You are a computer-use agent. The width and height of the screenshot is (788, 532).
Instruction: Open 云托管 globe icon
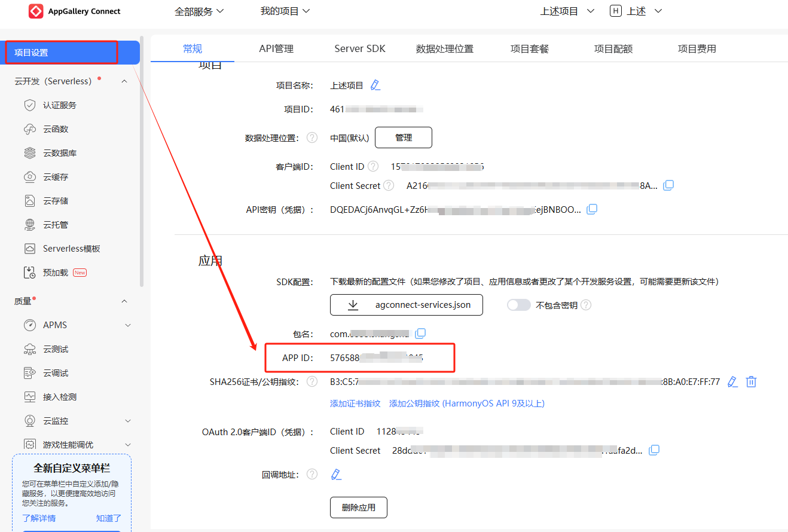[x=30, y=225]
